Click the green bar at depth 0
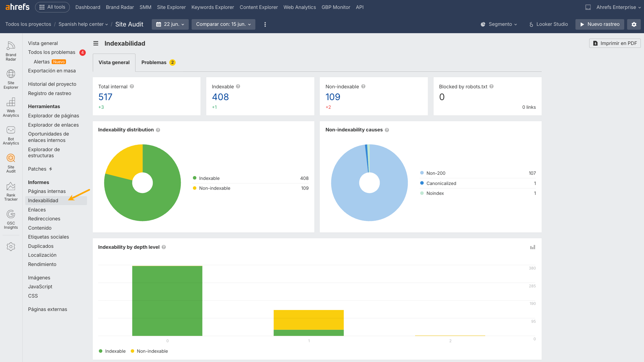This screenshot has width=644, height=362. 167,301
